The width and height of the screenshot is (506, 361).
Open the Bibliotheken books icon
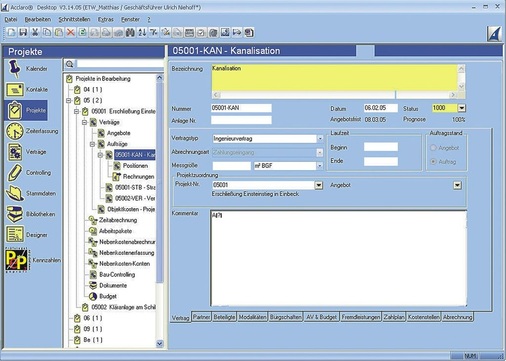pyautogui.click(x=15, y=214)
